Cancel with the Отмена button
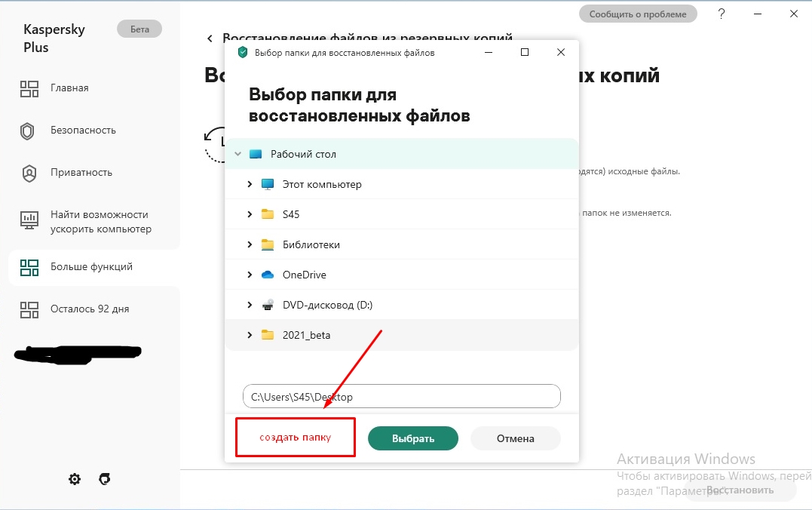The image size is (812, 510). pyautogui.click(x=515, y=438)
